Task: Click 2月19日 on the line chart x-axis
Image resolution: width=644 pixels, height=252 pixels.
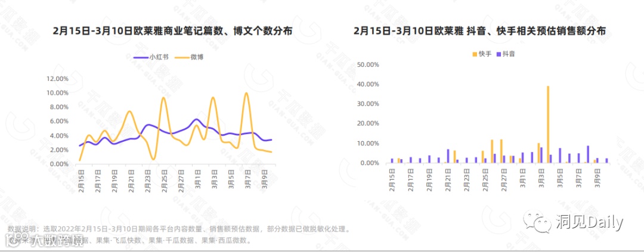Action: (114, 180)
